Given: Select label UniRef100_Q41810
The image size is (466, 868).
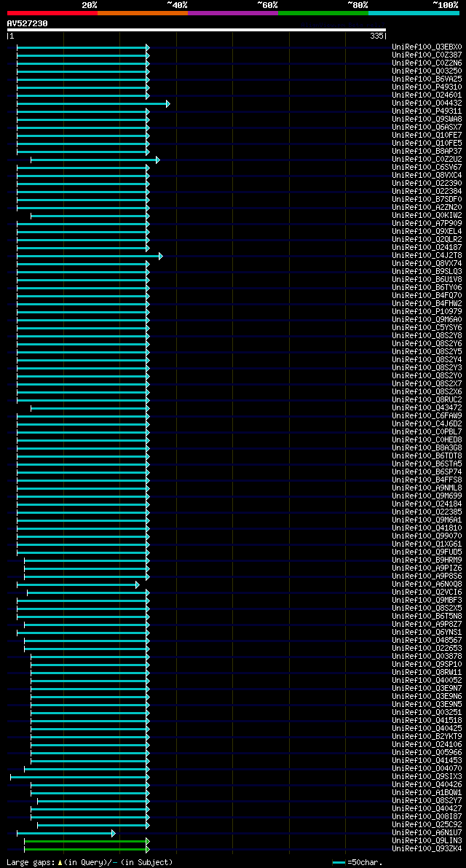Looking at the screenshot, I should point(427,528).
